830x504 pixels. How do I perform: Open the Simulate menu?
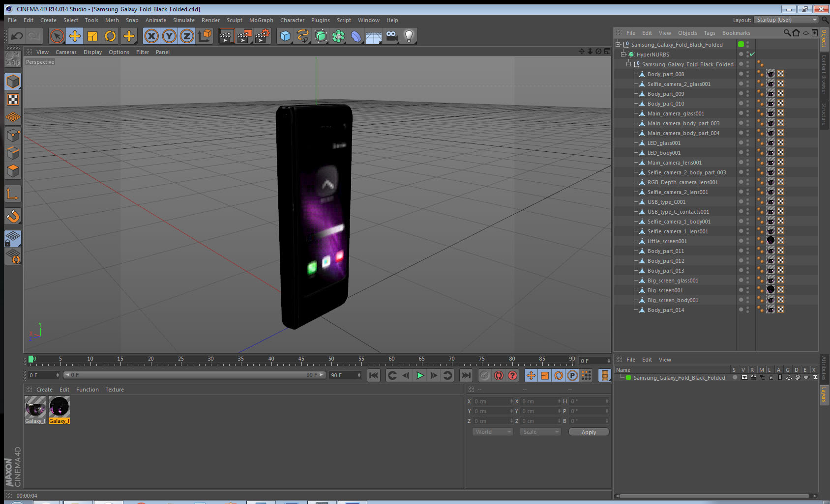pyautogui.click(x=184, y=20)
